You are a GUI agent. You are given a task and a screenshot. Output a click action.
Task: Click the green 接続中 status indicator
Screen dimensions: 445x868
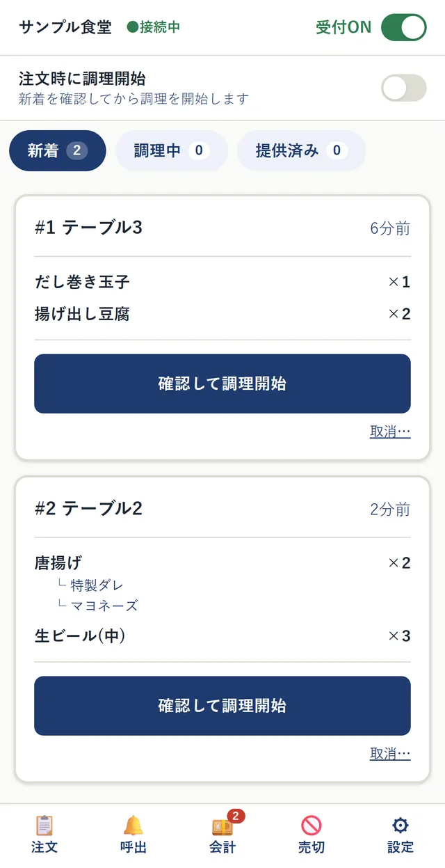(x=154, y=27)
